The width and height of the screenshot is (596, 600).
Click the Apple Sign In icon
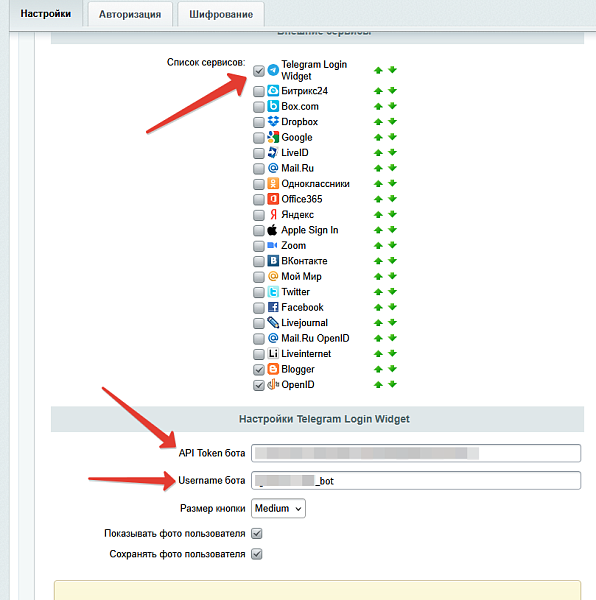(272, 230)
